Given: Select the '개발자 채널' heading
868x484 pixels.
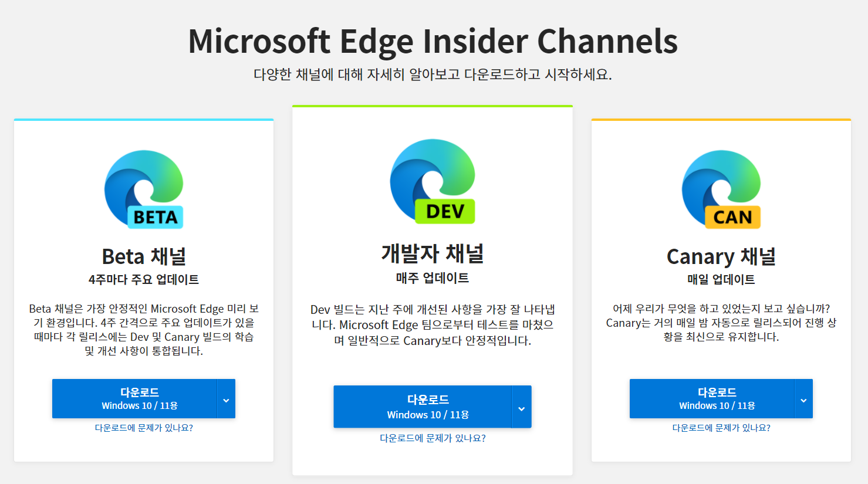Looking at the screenshot, I should click(433, 253).
